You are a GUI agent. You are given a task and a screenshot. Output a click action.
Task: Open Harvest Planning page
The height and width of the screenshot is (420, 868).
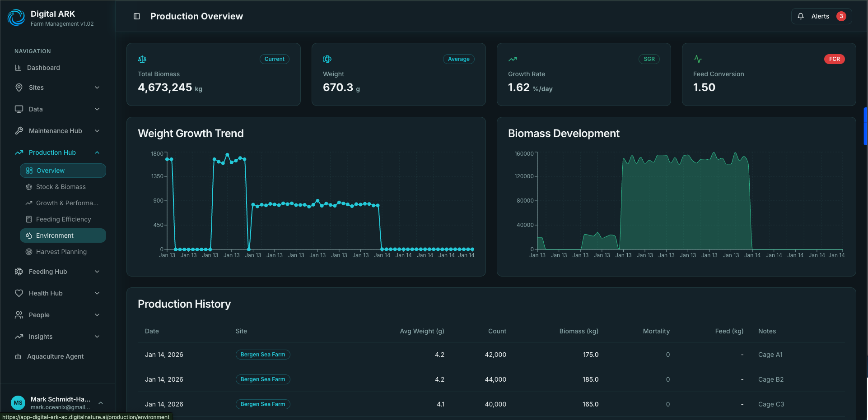click(63, 252)
